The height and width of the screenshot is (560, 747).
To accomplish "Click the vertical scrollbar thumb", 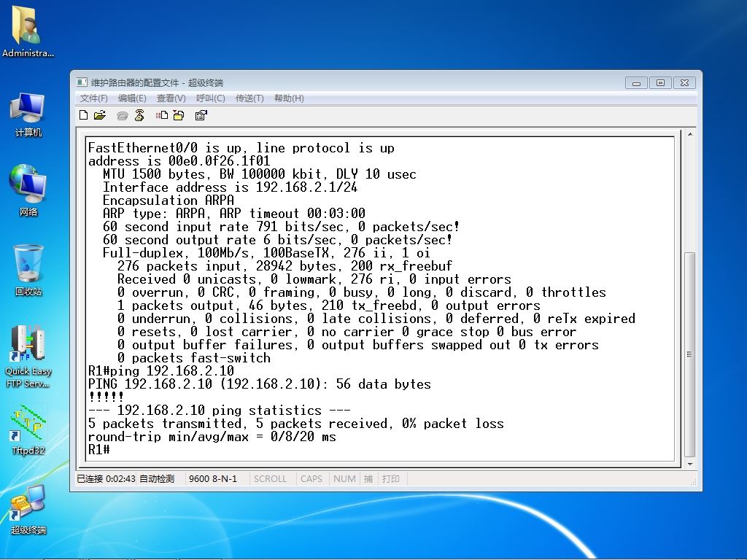I will pyautogui.click(x=689, y=354).
